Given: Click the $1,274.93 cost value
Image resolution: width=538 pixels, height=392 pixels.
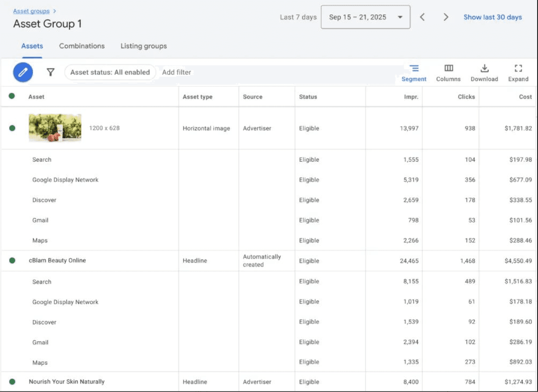Looking at the screenshot, I should coord(518,382).
